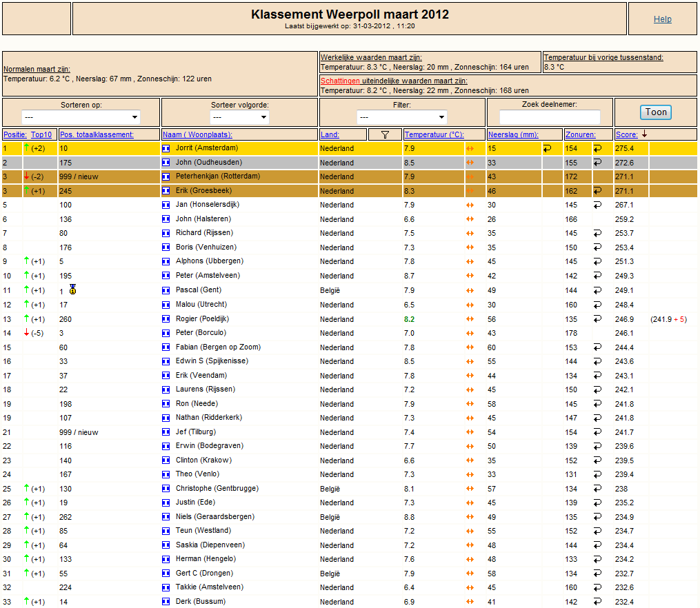
Task: Focus the Zoek deelnemer search field
Action: (x=550, y=117)
